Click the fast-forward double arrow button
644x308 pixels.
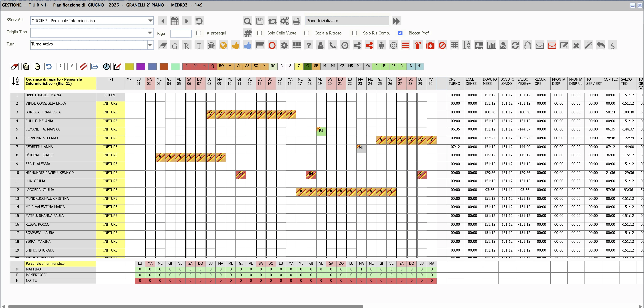click(x=396, y=21)
